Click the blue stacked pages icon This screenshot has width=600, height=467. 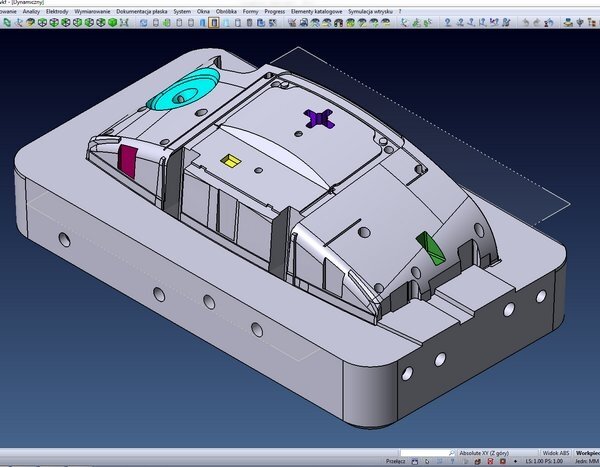pos(261,23)
